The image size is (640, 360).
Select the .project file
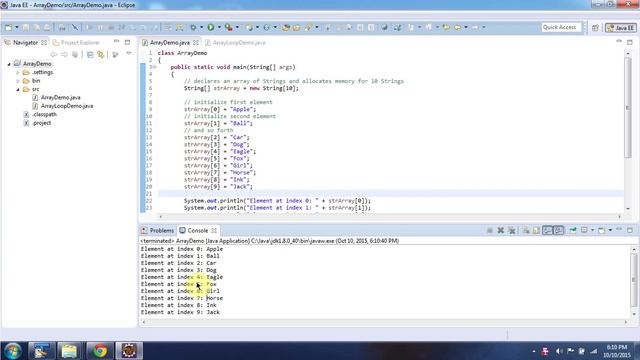pos(42,123)
